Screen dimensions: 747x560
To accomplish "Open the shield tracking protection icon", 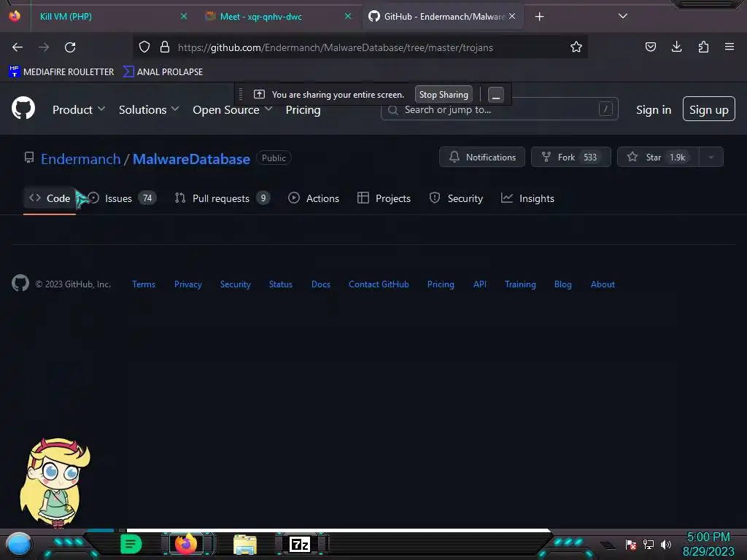I will coord(144,47).
